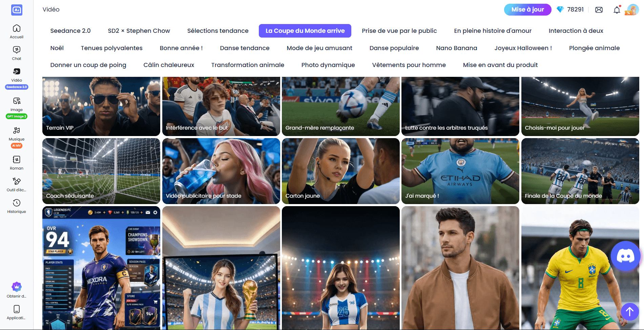The width and height of the screenshot is (644, 330).
Task: Click the Vidéo page title
Action: tap(51, 9)
